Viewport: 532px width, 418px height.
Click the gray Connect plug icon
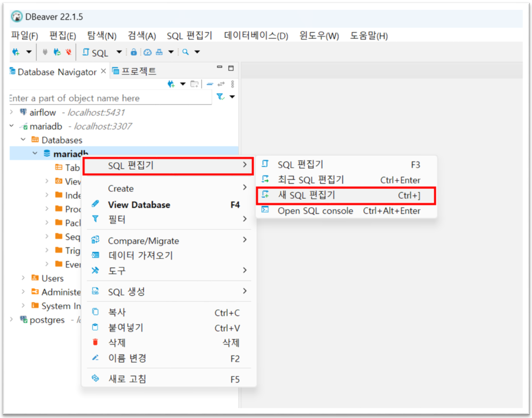(x=45, y=52)
